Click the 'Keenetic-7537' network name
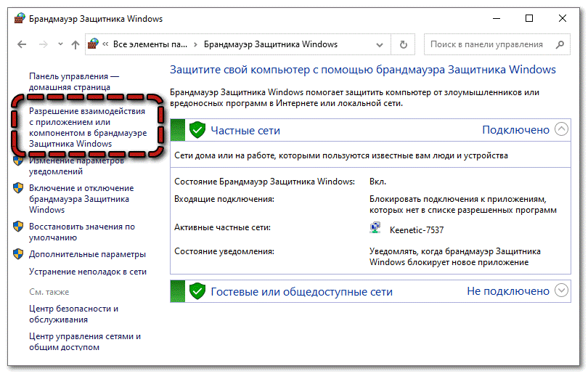 tap(417, 230)
